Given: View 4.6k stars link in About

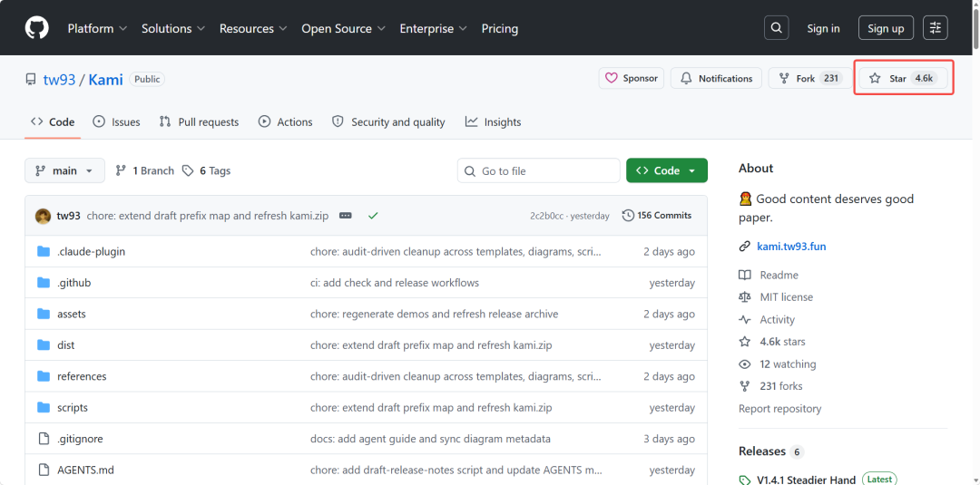Looking at the screenshot, I should 772,342.
